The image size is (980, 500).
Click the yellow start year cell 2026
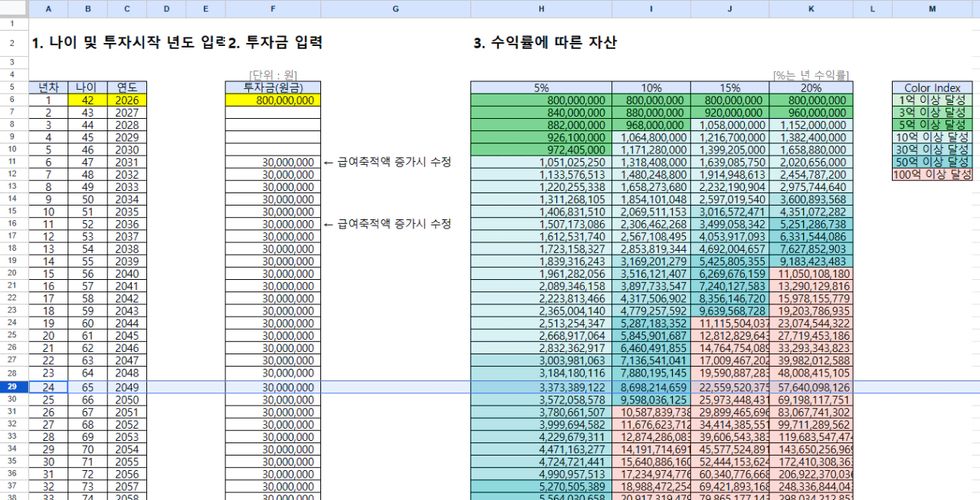click(126, 100)
